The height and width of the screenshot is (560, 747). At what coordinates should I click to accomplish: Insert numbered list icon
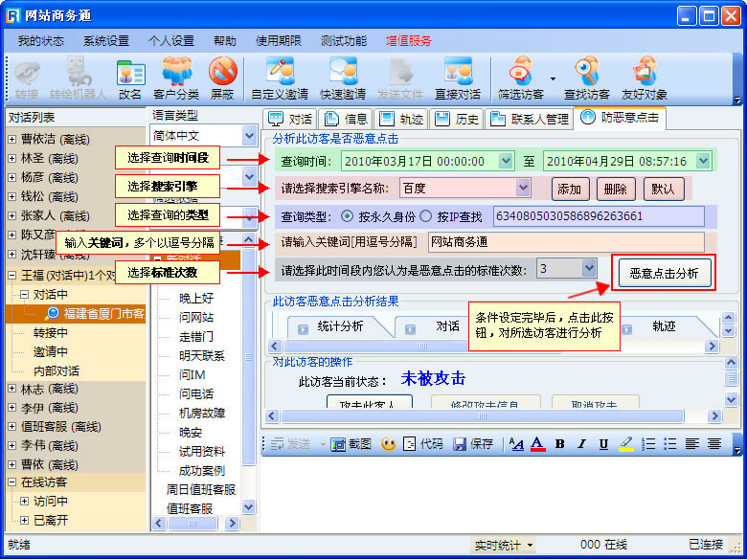click(x=648, y=444)
